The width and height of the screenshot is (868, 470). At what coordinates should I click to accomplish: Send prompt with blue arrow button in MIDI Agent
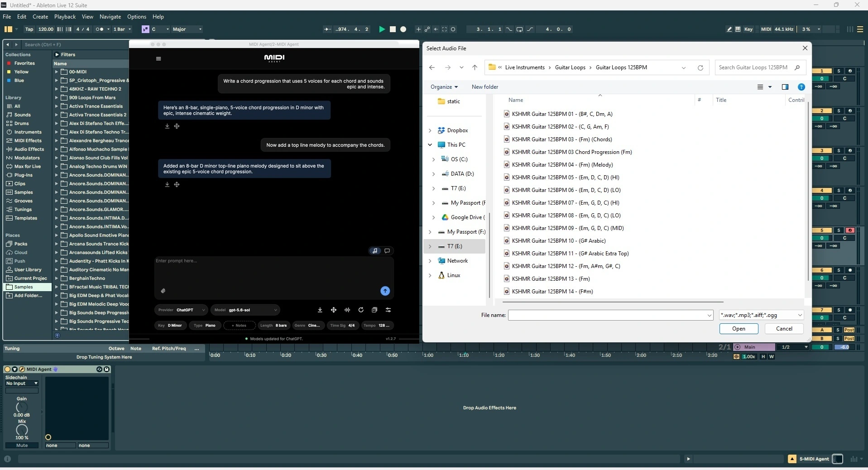coord(385,291)
